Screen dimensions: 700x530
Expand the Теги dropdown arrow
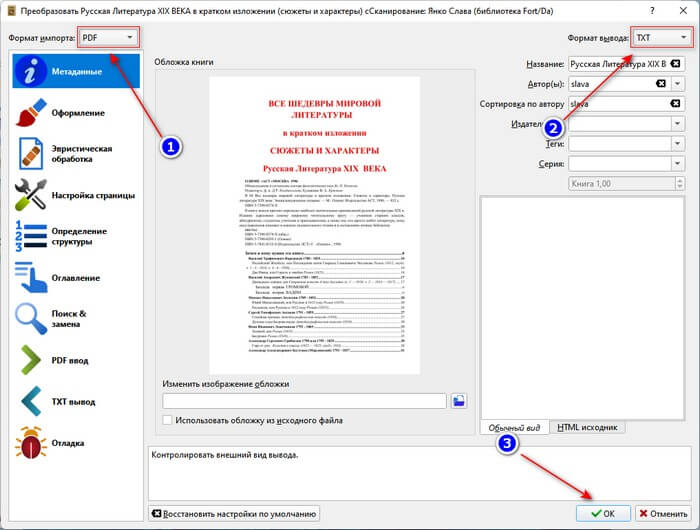click(x=678, y=143)
